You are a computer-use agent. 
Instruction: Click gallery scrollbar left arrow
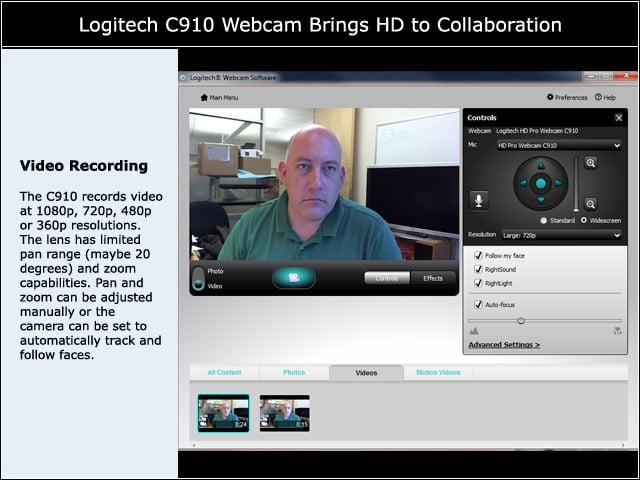193,445
